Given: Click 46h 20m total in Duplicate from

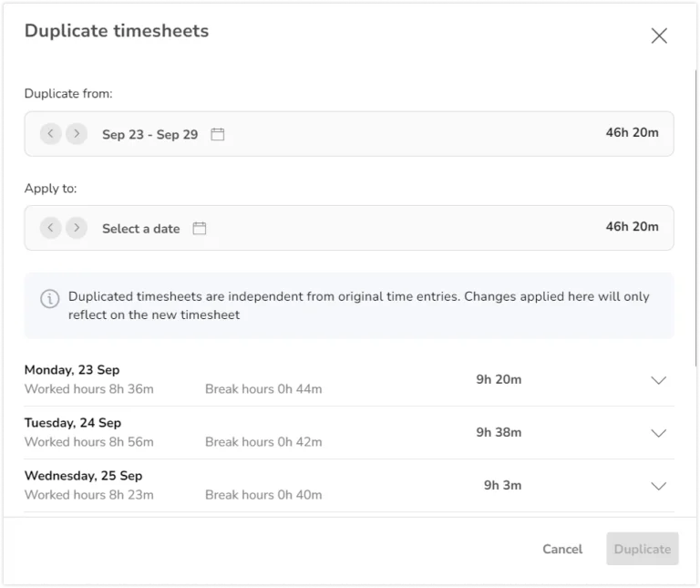Looking at the screenshot, I should click(x=632, y=132).
